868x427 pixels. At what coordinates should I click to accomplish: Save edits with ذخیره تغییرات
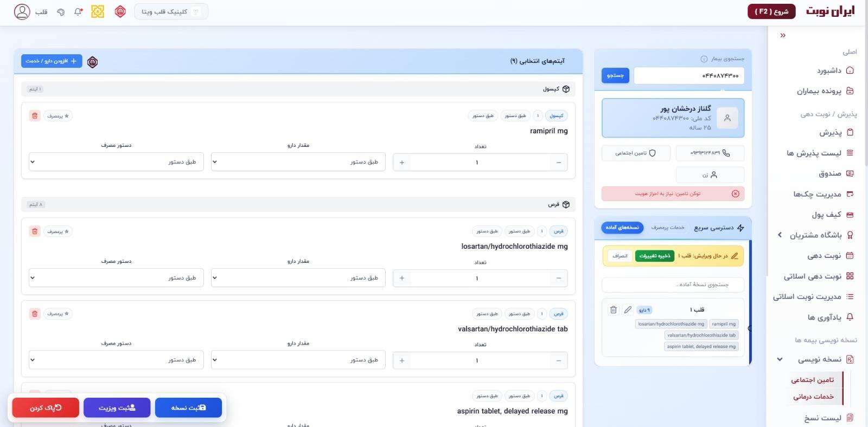(x=655, y=256)
